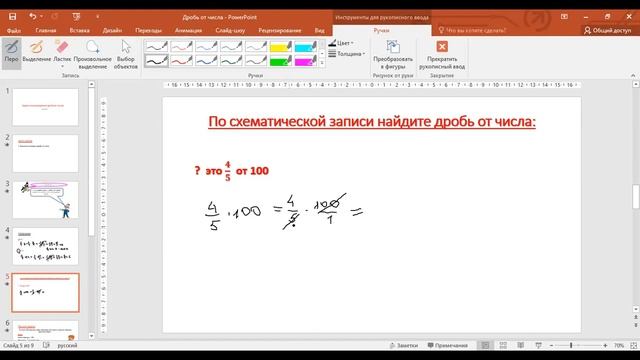Open the undo history dropdown arrow
The height and width of the screenshot is (360, 640).
(42, 17)
